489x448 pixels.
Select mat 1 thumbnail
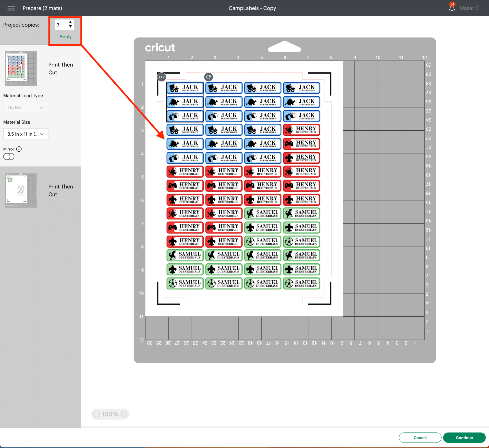(x=21, y=68)
